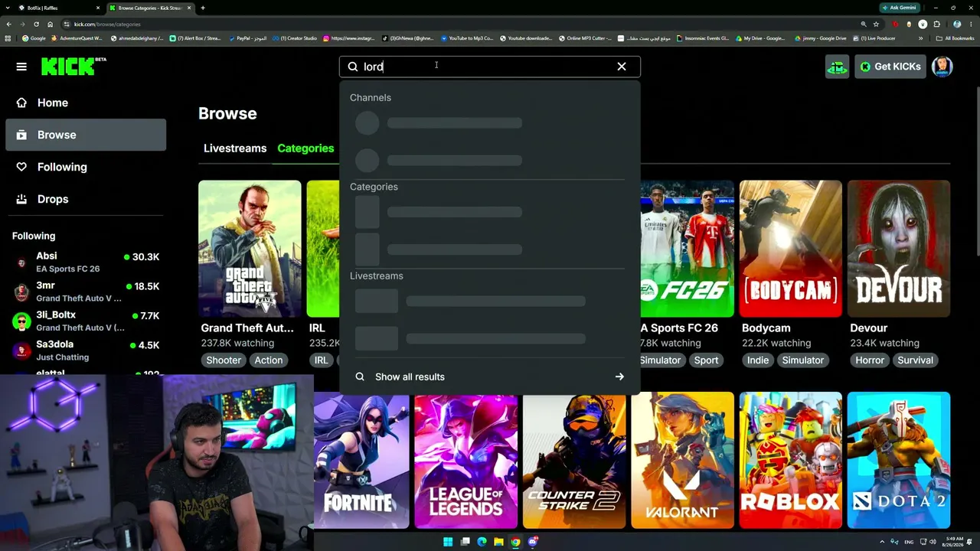The width and height of the screenshot is (980, 551).
Task: Open the All Bookmarks folder
Action: [955, 38]
